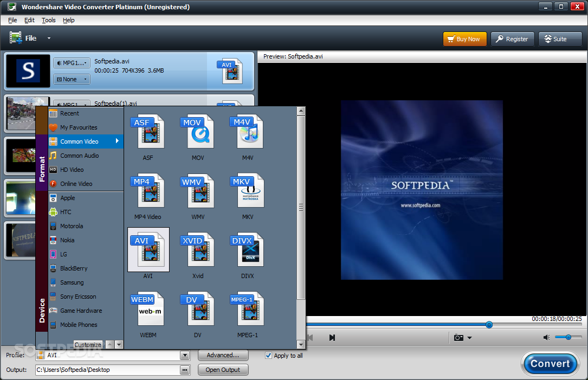Viewport: 588px width, 380px height.
Task: Choose the Motorola device category
Action: pos(86,226)
